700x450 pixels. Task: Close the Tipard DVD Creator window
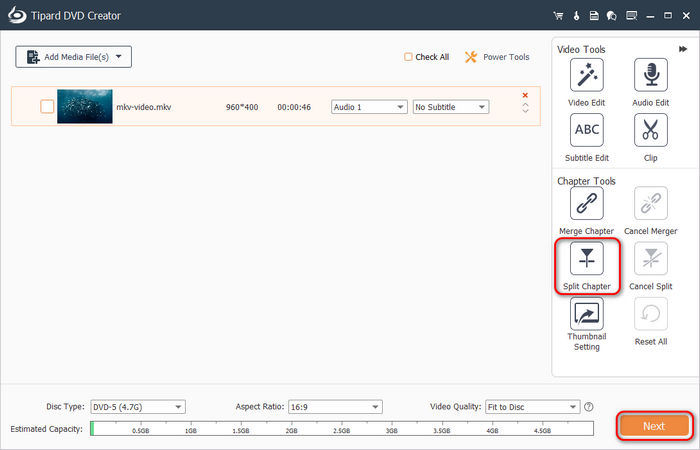coord(687,16)
